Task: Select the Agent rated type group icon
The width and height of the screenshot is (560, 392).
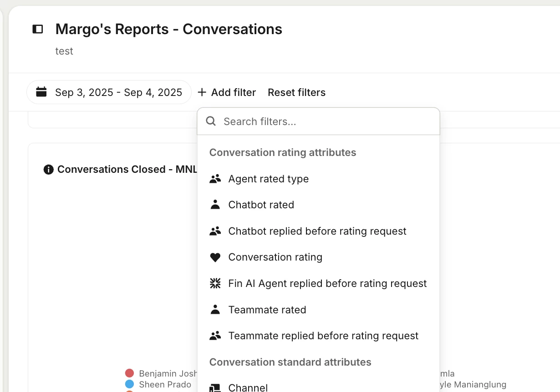Action: coord(215,179)
